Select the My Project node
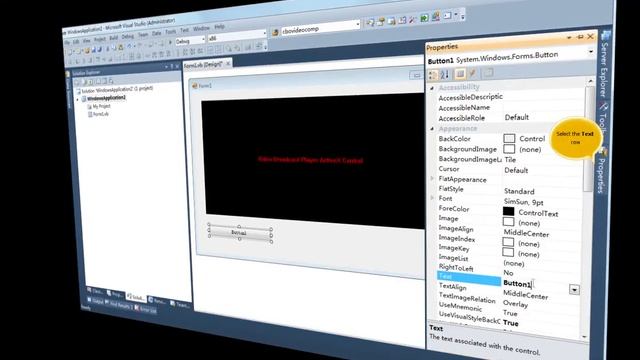The image size is (640, 360). click(99, 107)
